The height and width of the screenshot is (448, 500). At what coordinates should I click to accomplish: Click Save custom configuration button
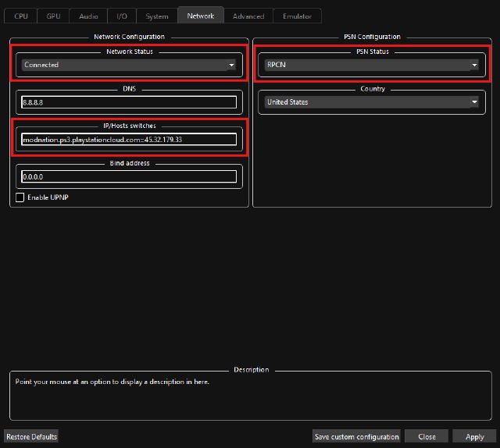356,436
